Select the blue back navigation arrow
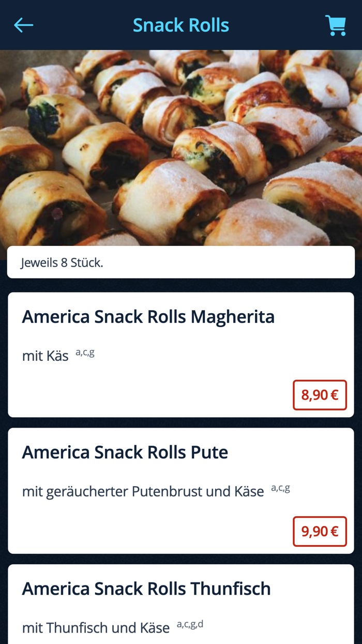 pos(23,25)
